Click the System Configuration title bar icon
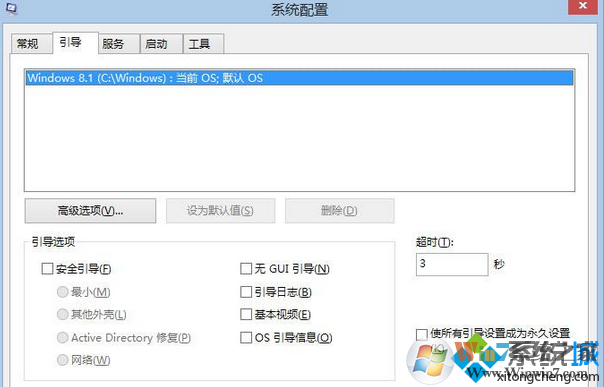Image resolution: width=604 pixels, height=387 pixels. coord(11,8)
